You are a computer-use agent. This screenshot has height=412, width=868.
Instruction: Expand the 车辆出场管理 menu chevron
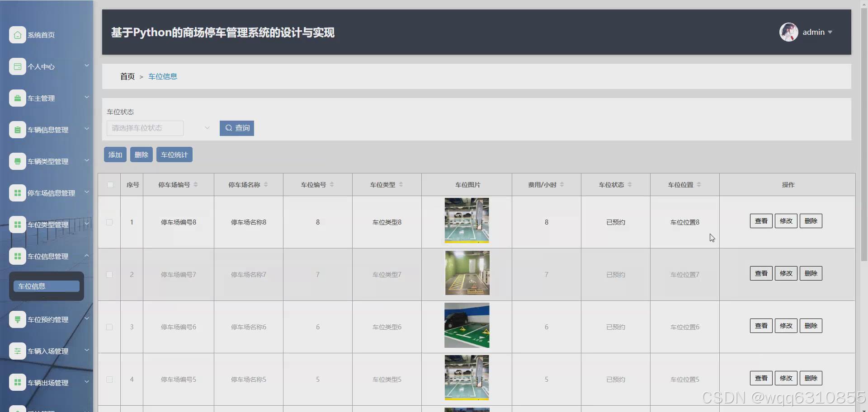86,382
